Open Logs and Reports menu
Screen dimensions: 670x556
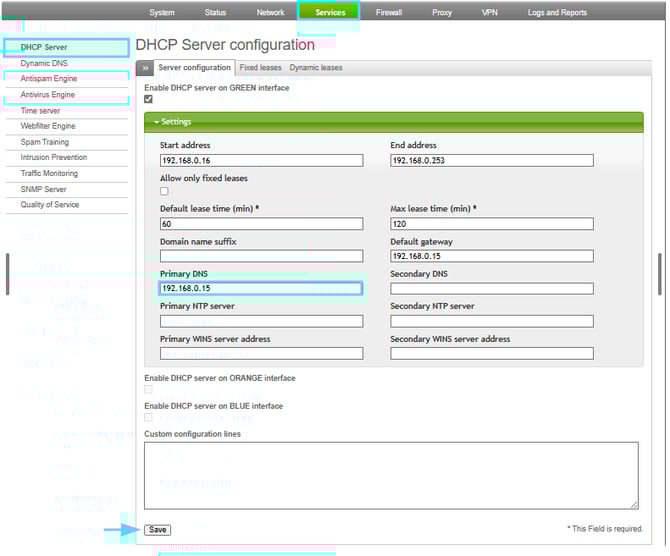coord(557,13)
